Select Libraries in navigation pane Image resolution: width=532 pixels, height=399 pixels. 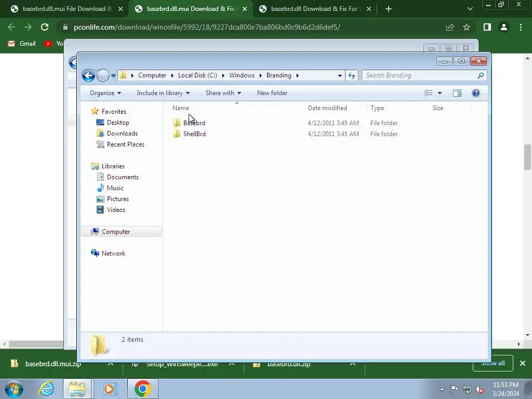click(113, 166)
